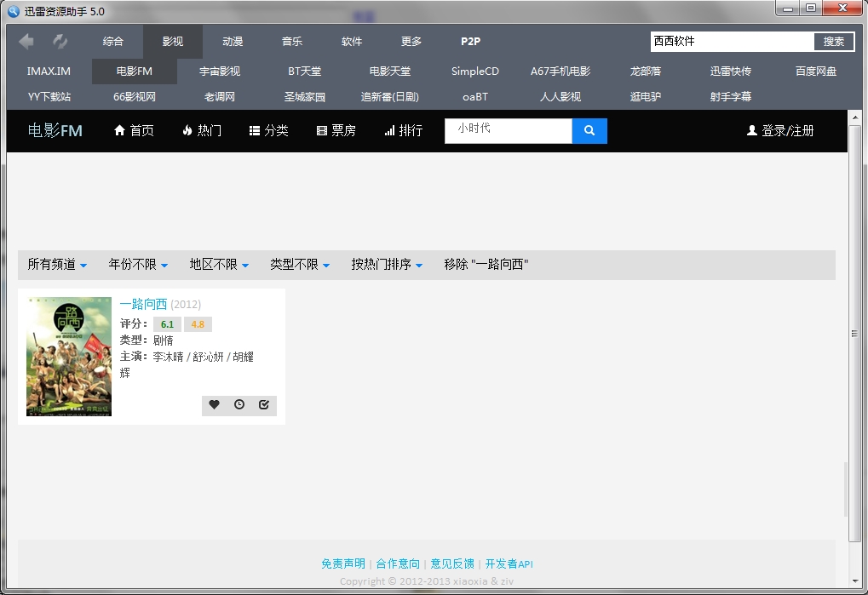Screen dimensions: 868x595
Task: Open 排行 with chart icon
Action: 404,130
